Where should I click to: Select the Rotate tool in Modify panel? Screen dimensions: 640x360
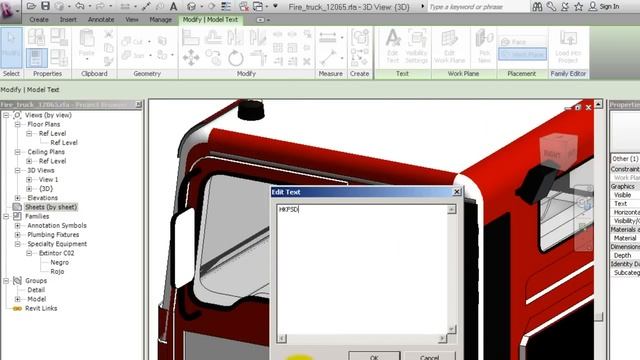(236, 58)
